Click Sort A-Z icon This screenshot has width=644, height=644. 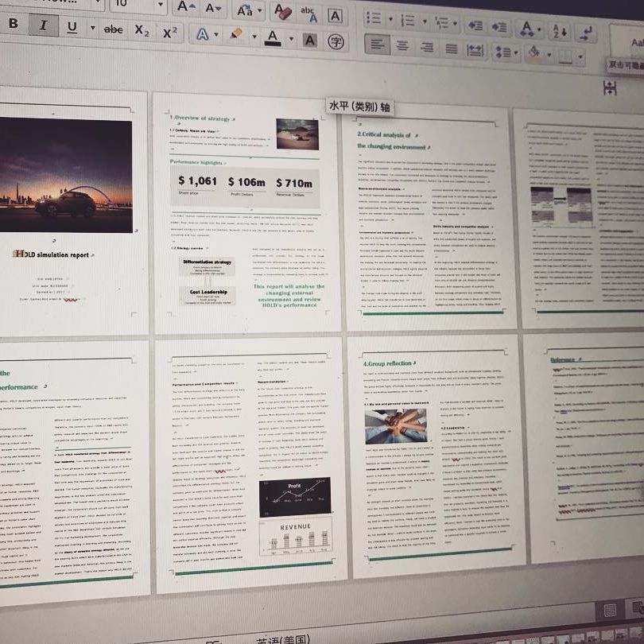click(560, 31)
